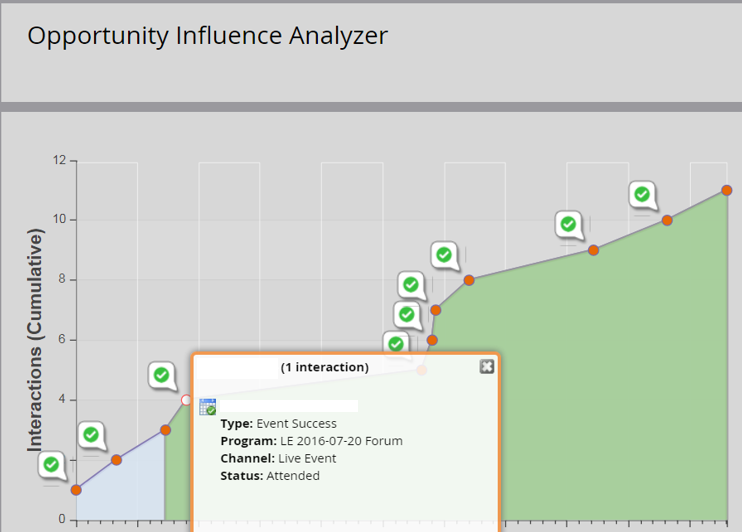
Task: Select the data point at 8 interactions
Action: [469, 280]
